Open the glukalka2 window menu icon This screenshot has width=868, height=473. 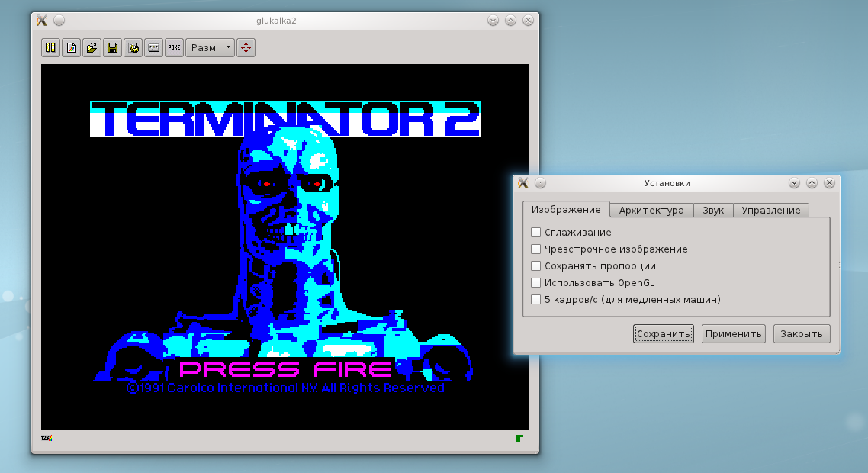[x=41, y=21]
